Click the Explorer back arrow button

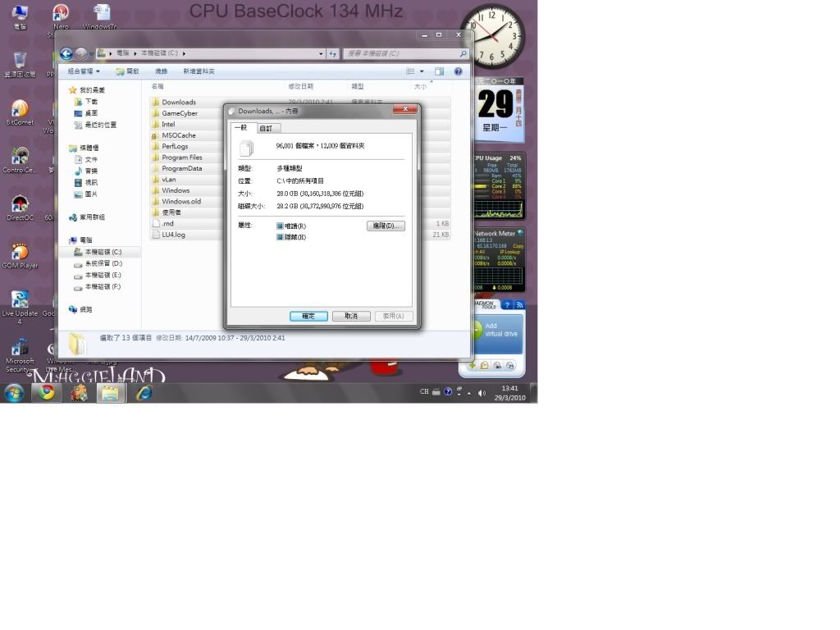click(66, 54)
